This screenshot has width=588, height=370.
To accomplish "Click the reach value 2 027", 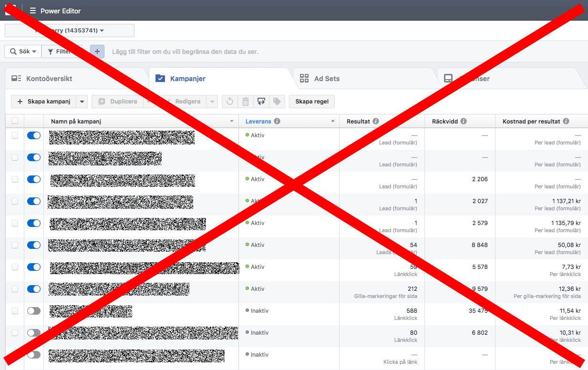I will [480, 201].
